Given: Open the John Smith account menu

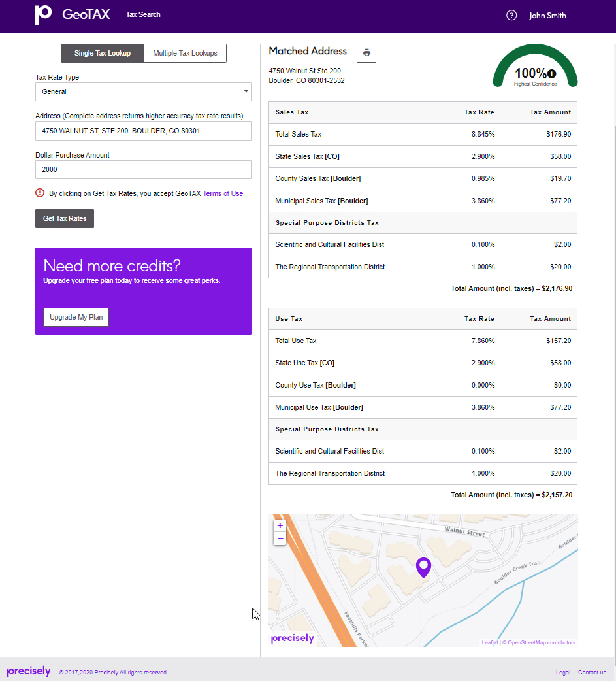Looking at the screenshot, I should coord(547,16).
